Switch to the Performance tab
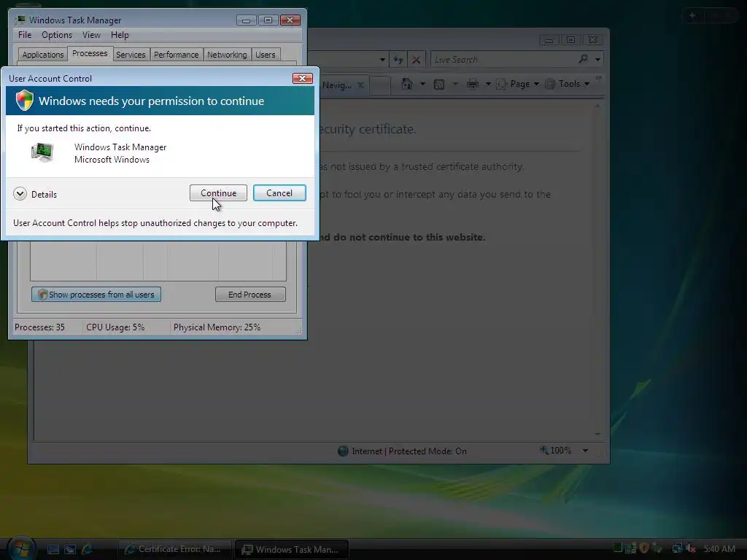The image size is (747, 560). [176, 54]
